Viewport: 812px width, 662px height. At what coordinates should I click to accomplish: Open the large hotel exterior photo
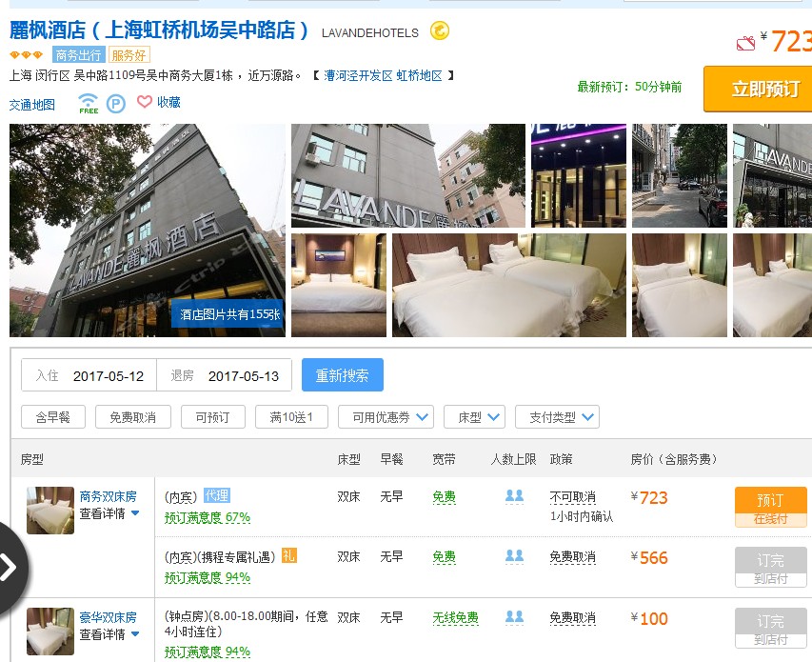[x=147, y=230]
